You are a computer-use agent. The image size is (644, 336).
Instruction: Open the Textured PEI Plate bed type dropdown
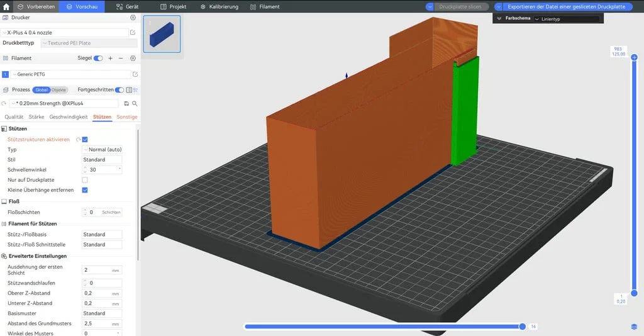coord(89,43)
